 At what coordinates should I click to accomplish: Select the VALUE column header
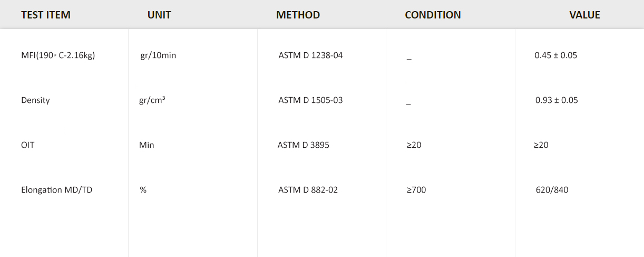[584, 15]
